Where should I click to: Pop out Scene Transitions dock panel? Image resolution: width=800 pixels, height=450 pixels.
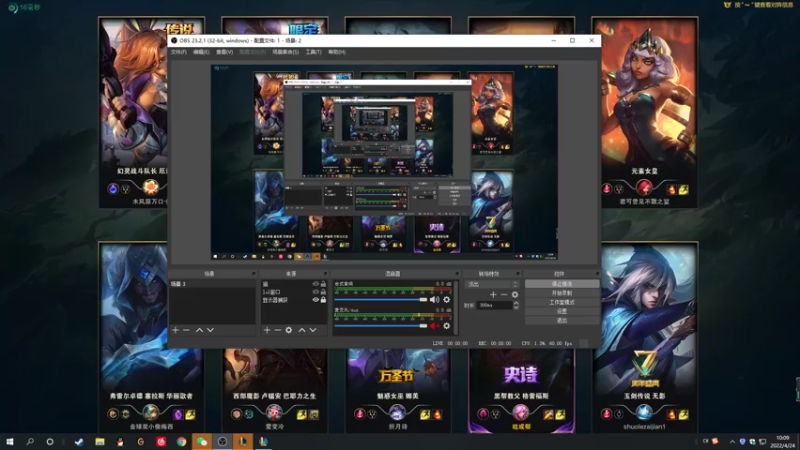point(517,274)
